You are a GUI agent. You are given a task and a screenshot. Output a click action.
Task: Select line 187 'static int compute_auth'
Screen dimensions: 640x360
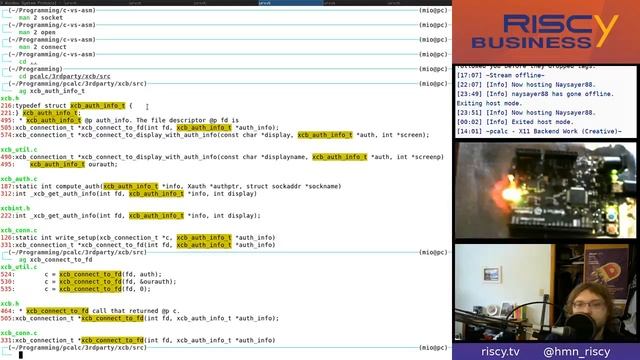171,187
